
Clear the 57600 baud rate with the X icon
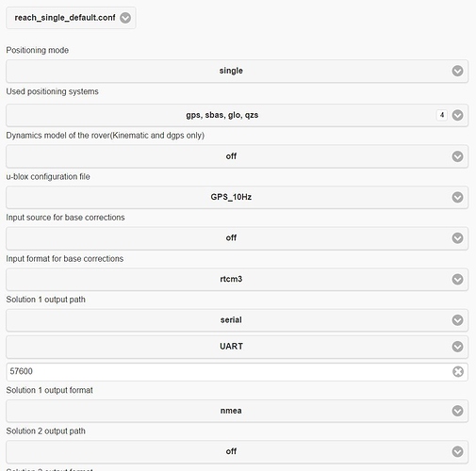458,372
